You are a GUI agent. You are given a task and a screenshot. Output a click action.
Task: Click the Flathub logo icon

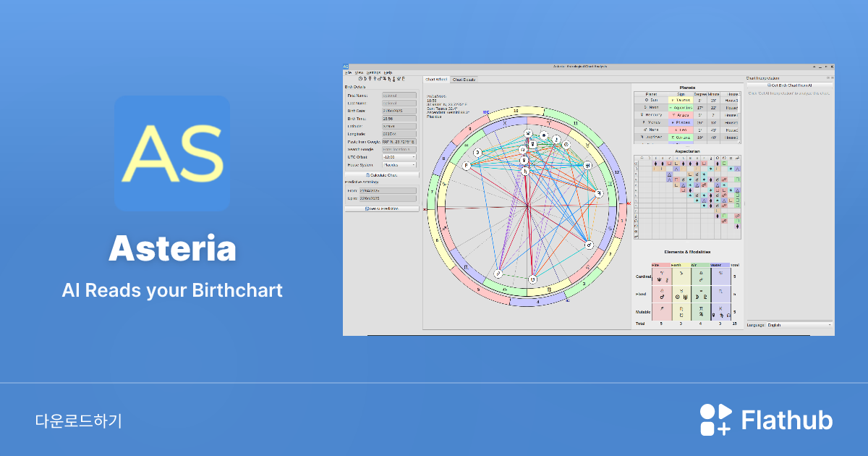click(715, 419)
